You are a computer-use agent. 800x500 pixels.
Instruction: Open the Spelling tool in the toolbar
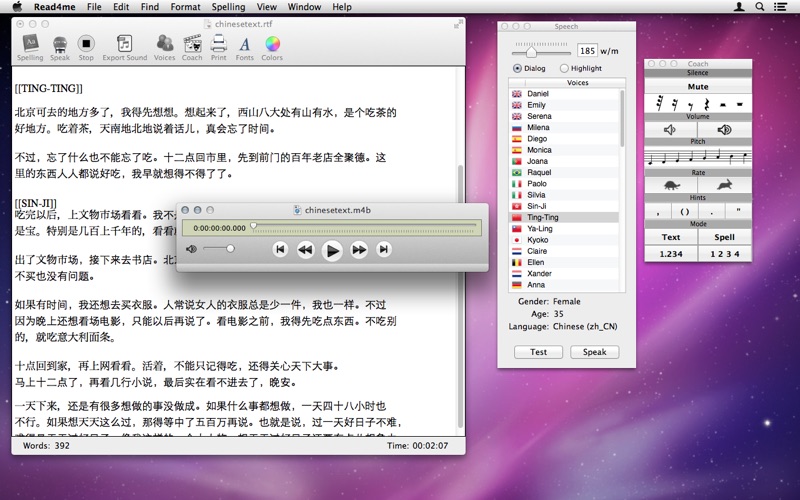[x=30, y=48]
